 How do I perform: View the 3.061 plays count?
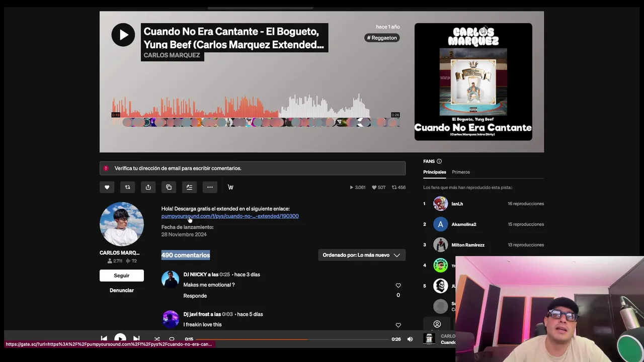click(358, 188)
